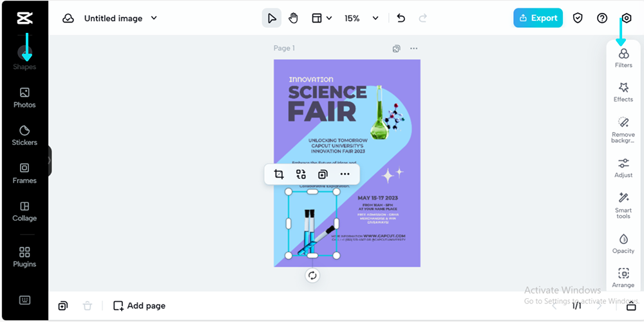Screen dimensions: 644x322
Task: Duplicate page icon in bottom bar
Action: 63,305
